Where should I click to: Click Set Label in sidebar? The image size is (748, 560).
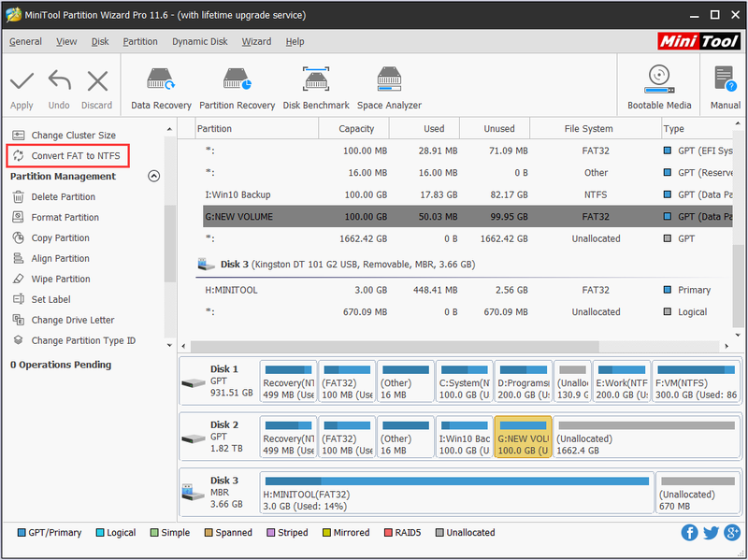[x=41, y=299]
